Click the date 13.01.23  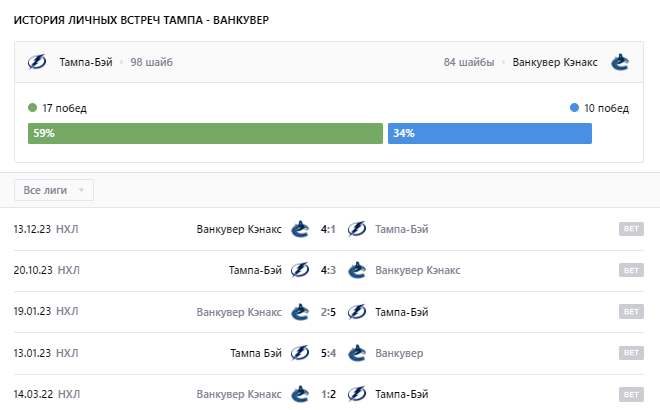click(x=32, y=353)
